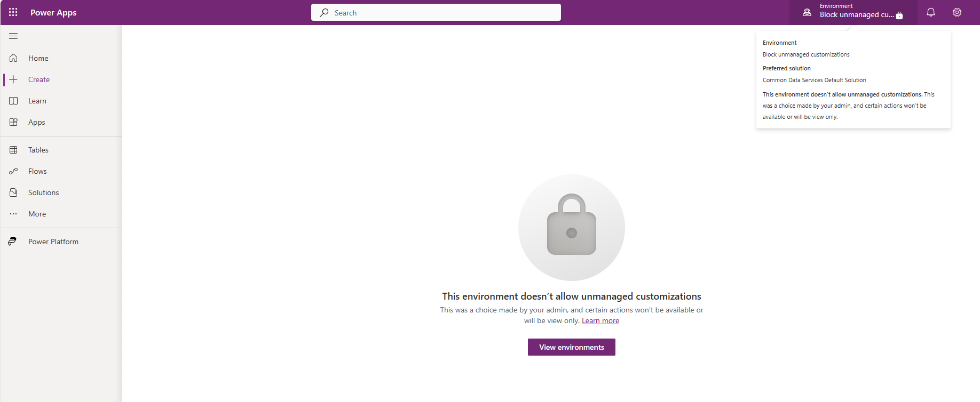Expand the More menu ellipsis
Screen dimensions: 980x402
point(13,214)
